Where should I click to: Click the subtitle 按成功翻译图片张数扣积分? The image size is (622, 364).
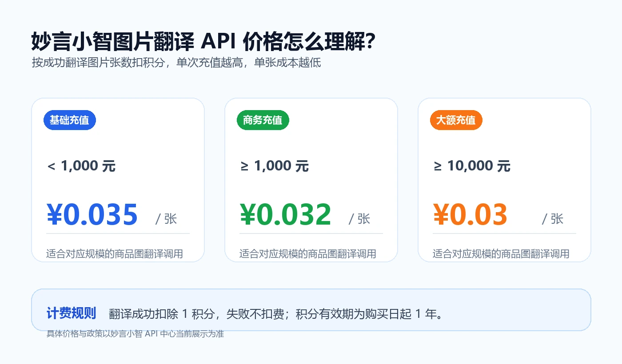click(98, 63)
